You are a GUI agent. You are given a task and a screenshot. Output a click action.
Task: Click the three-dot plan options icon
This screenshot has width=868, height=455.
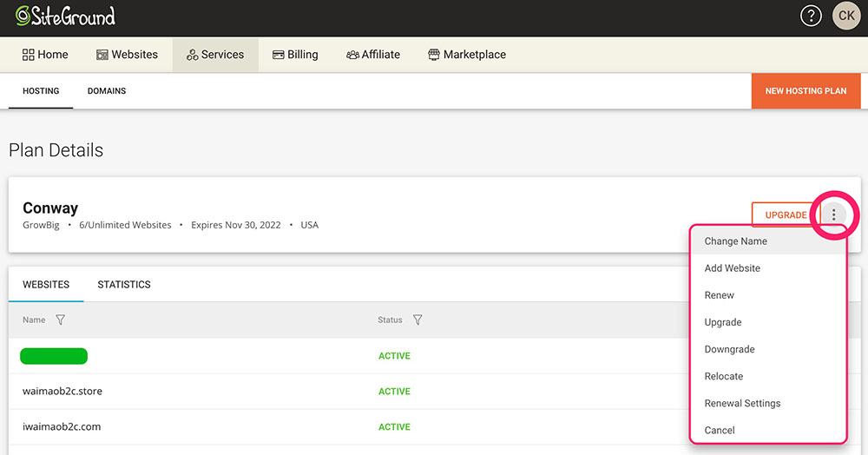[x=833, y=214]
